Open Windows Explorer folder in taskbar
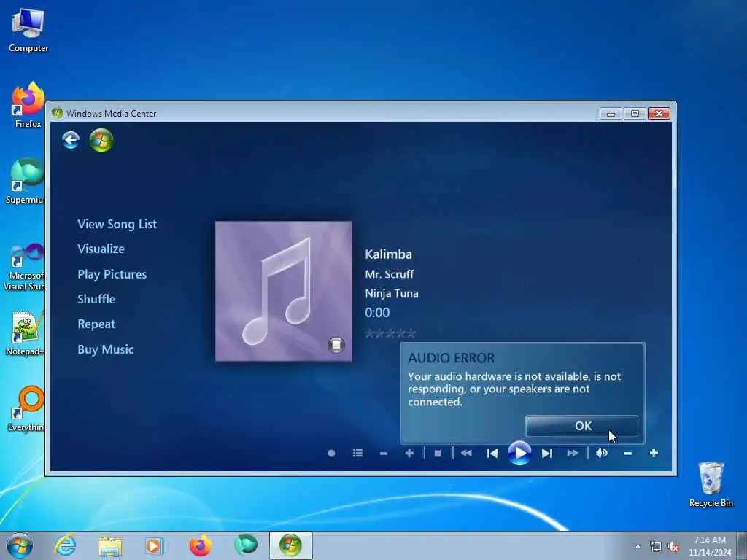Image resolution: width=747 pixels, height=560 pixels. pyautogui.click(x=110, y=546)
